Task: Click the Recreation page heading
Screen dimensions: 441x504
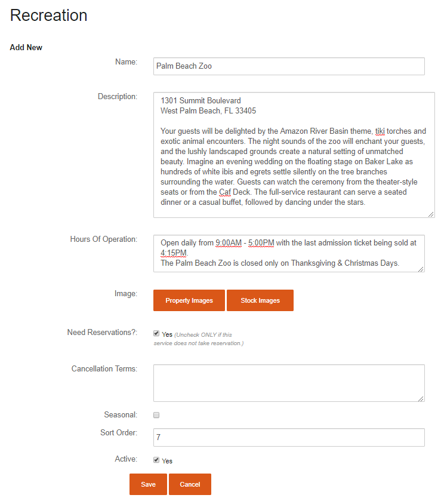Action: click(x=48, y=15)
